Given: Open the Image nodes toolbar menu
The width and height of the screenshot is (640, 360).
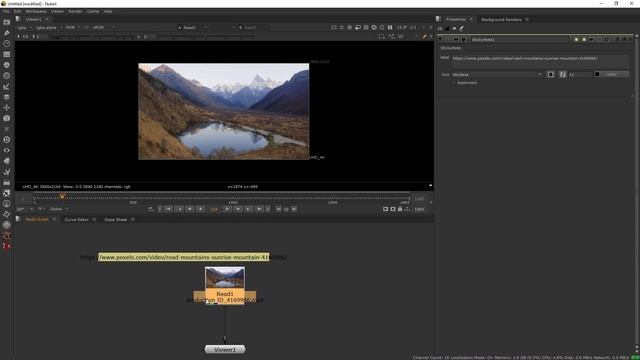Looking at the screenshot, I should [7, 22].
